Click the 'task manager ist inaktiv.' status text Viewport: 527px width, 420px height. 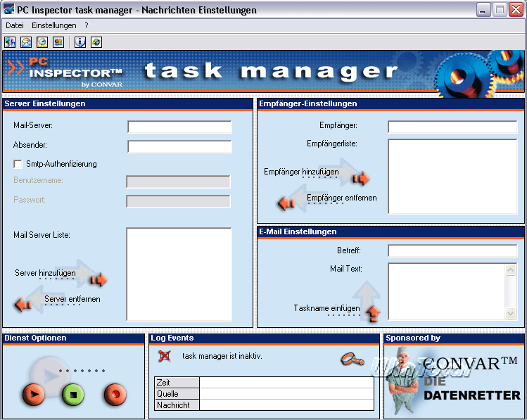click(x=222, y=356)
